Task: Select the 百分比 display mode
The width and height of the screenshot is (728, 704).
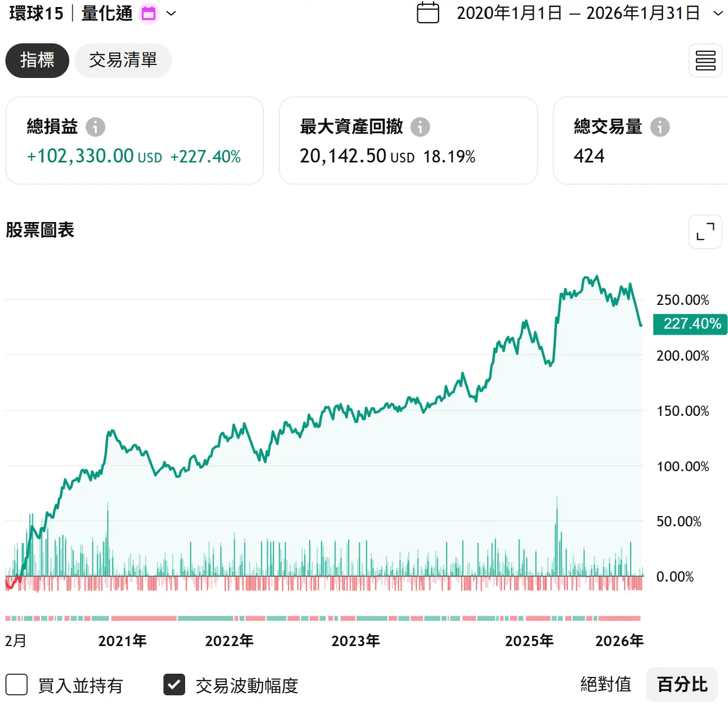Action: [681, 685]
